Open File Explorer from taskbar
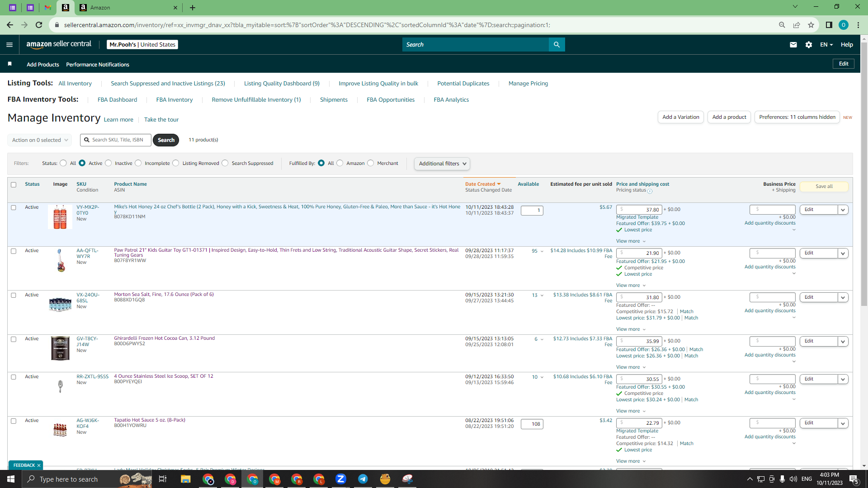 point(186,479)
